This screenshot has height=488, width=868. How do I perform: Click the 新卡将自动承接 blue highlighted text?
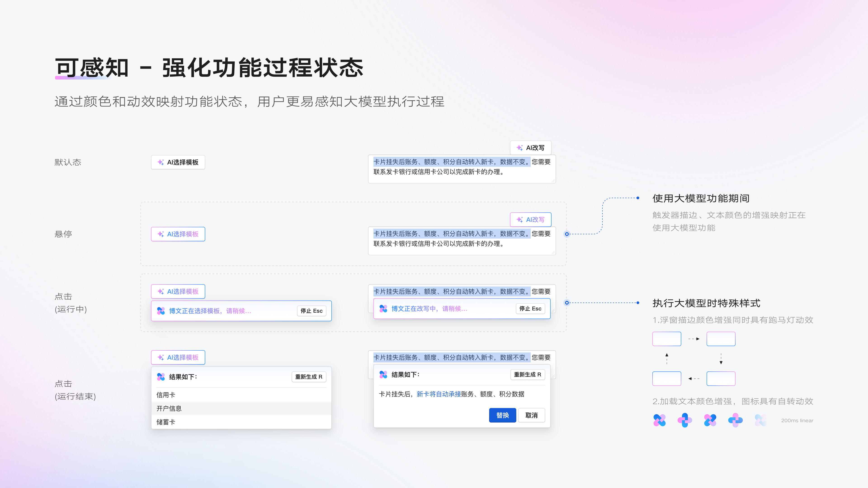tap(439, 394)
